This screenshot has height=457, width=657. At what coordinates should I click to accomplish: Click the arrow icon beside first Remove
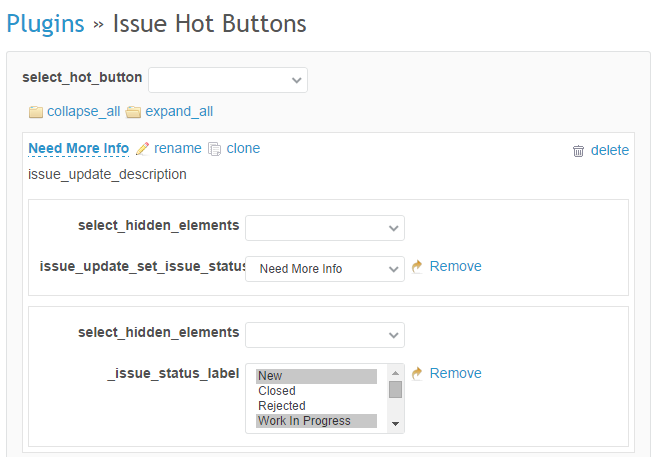[417, 266]
